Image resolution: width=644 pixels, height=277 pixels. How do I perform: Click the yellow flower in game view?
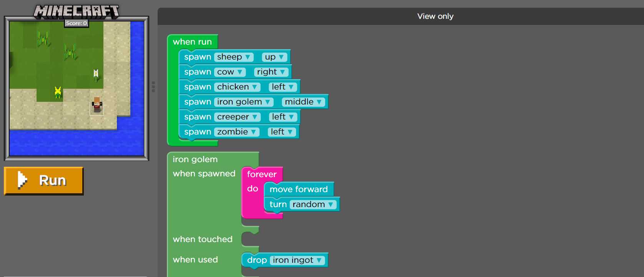coord(58,92)
